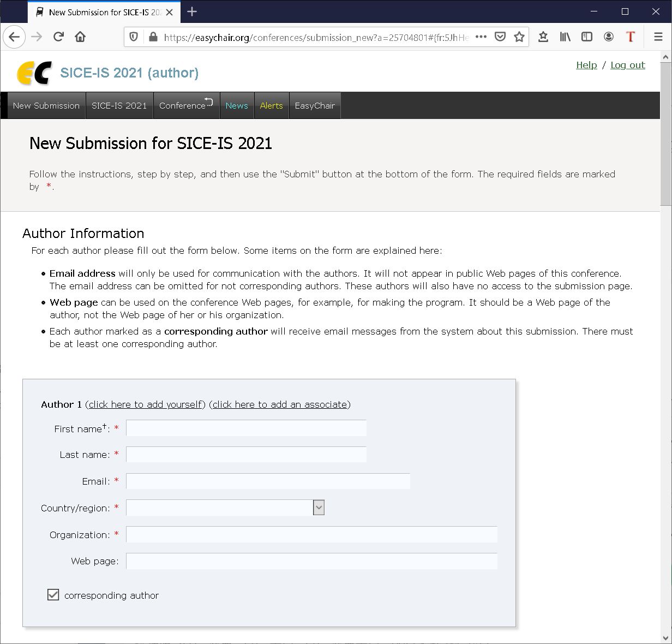Click the 'click here to add yourself' link
The width and height of the screenshot is (672, 644).
tap(145, 404)
